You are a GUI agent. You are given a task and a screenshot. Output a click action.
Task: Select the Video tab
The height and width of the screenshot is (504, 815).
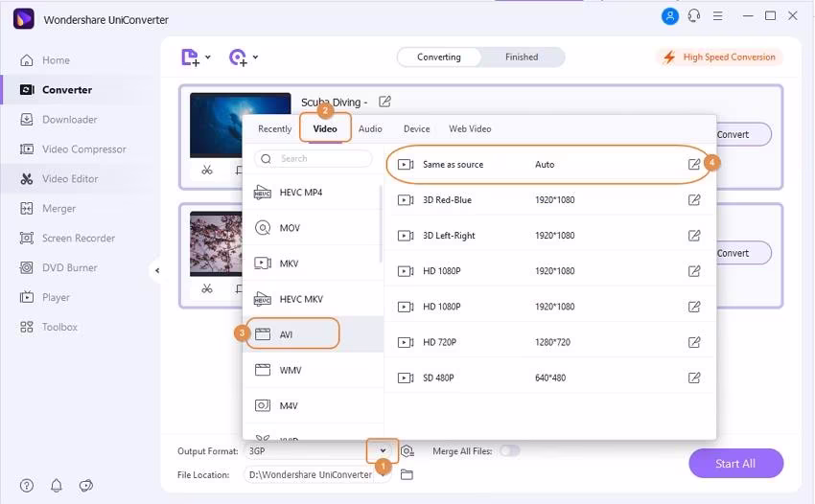coord(325,128)
